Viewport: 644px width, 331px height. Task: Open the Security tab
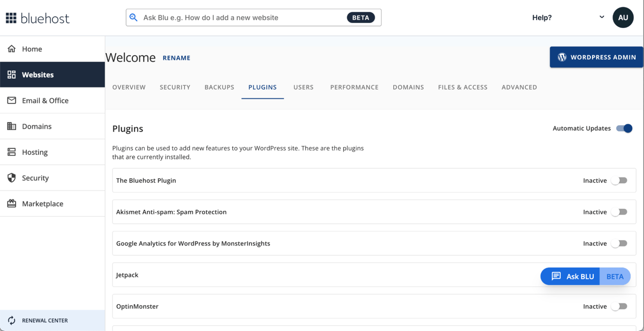point(175,87)
